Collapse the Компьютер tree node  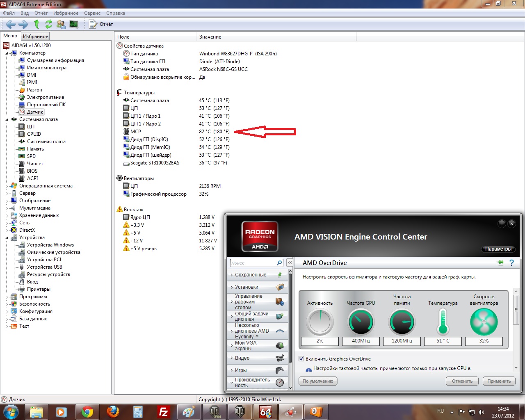[x=7, y=53]
